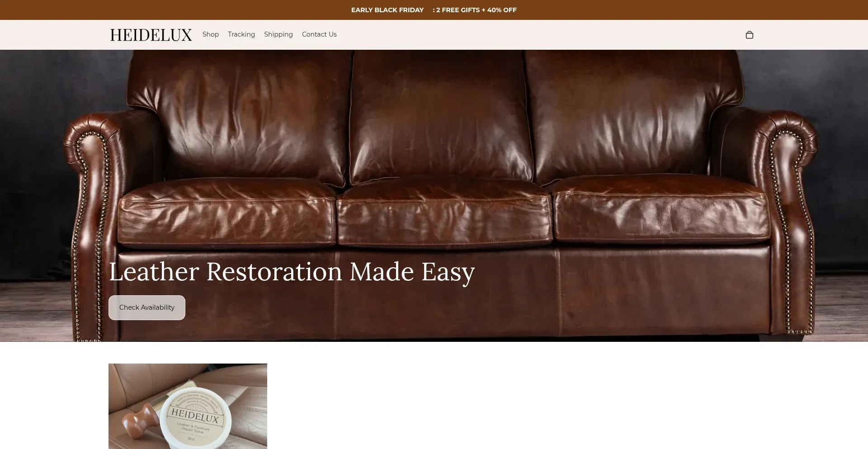The image size is (868, 449).
Task: Click the Check Availability button
Action: [147, 307]
